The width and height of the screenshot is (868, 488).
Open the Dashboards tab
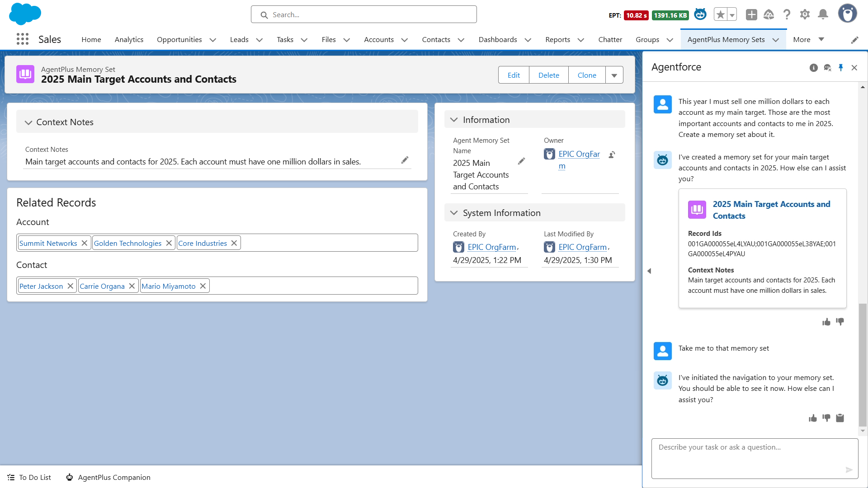click(x=497, y=40)
